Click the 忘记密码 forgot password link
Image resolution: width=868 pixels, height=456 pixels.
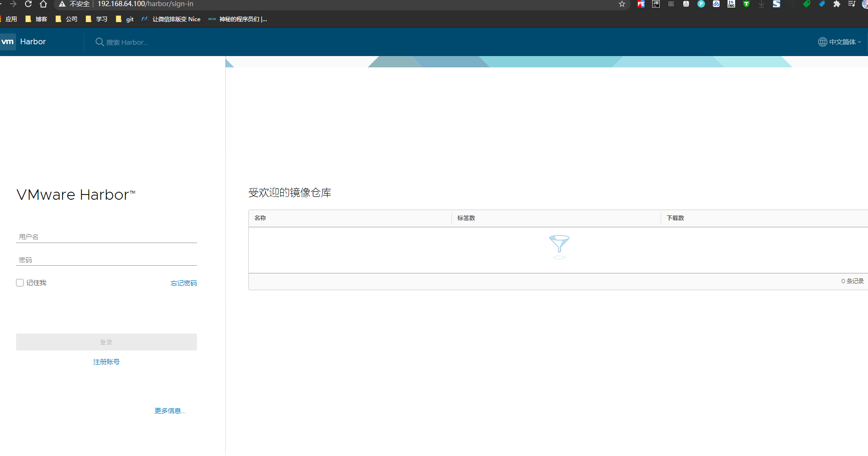coord(184,283)
